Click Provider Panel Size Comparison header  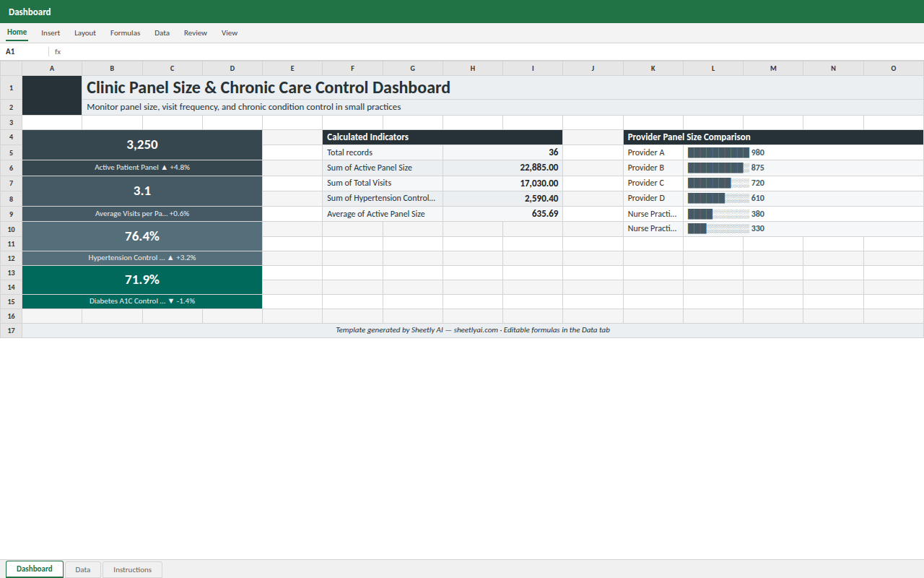774,137
